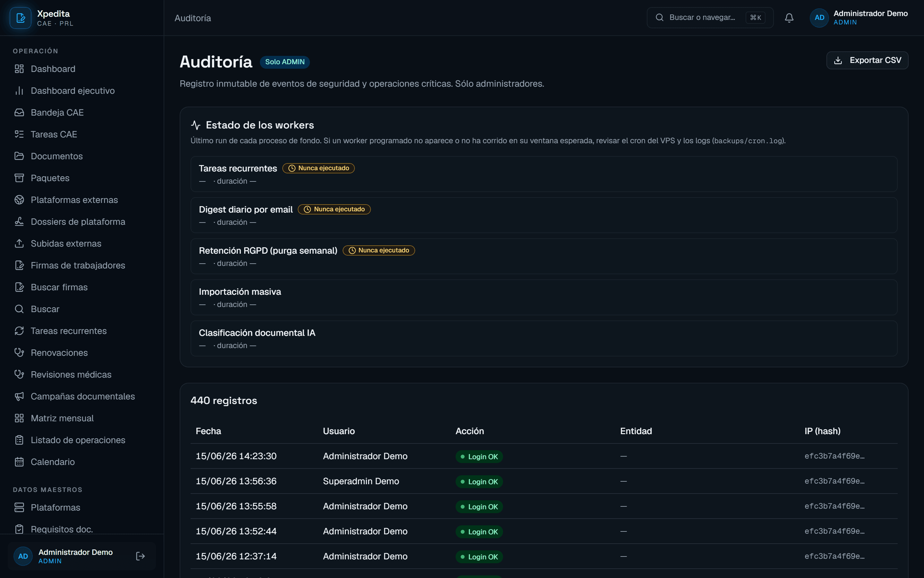Click the Importación masiva worker card
Screen dimensions: 924x578
tap(544, 297)
